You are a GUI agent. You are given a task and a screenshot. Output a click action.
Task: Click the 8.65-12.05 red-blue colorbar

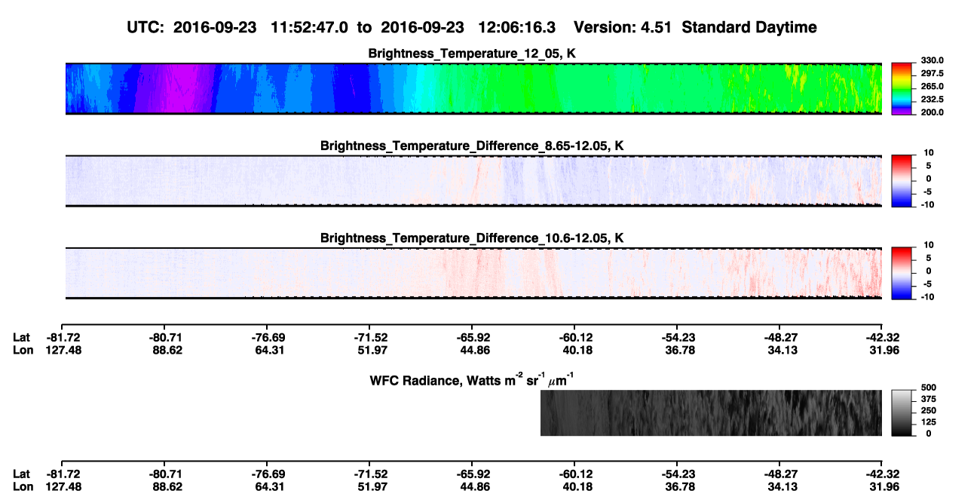click(902, 181)
